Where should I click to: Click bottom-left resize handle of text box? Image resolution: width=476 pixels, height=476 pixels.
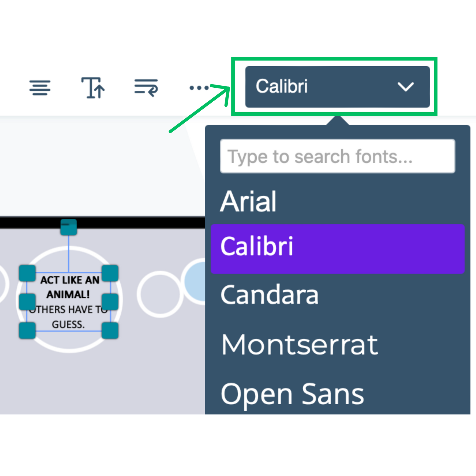(x=27, y=330)
